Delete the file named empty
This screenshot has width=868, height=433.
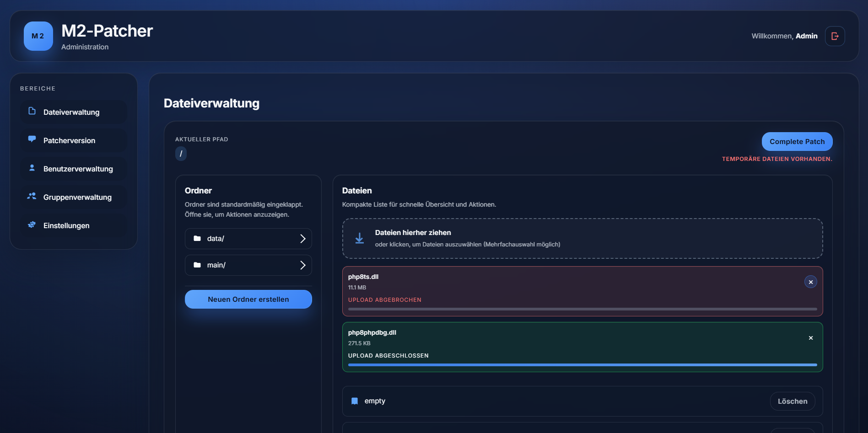pos(793,401)
